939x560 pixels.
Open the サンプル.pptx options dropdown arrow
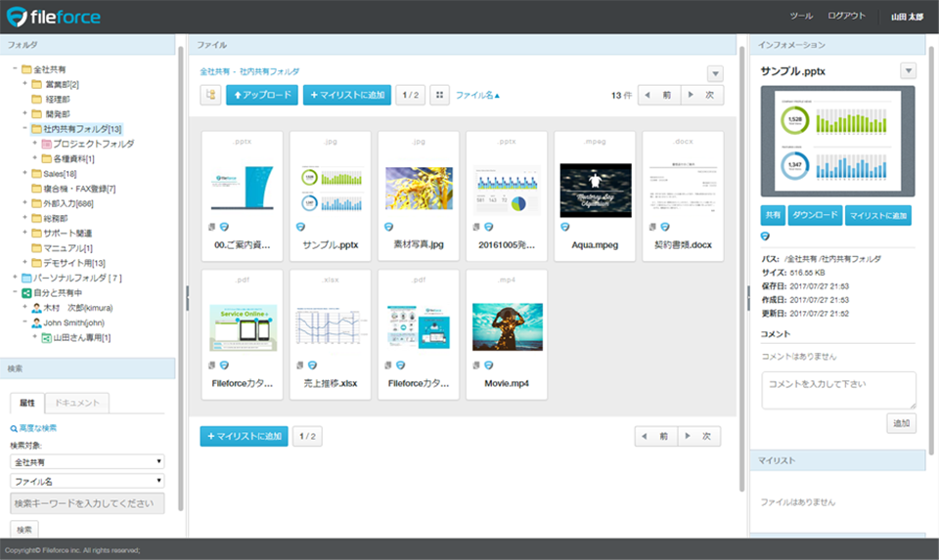pyautogui.click(x=909, y=70)
